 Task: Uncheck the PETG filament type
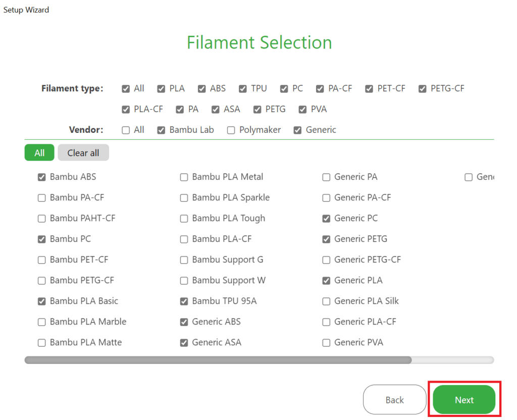coord(257,110)
